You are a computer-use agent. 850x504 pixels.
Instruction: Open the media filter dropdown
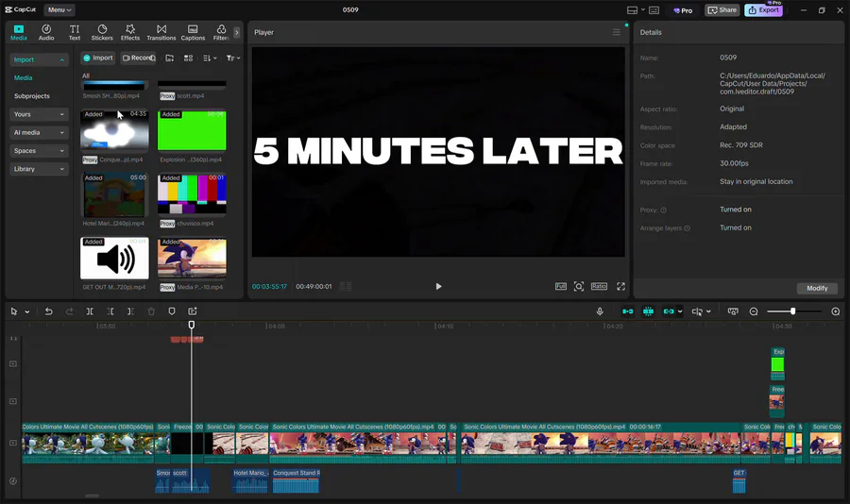tap(233, 58)
